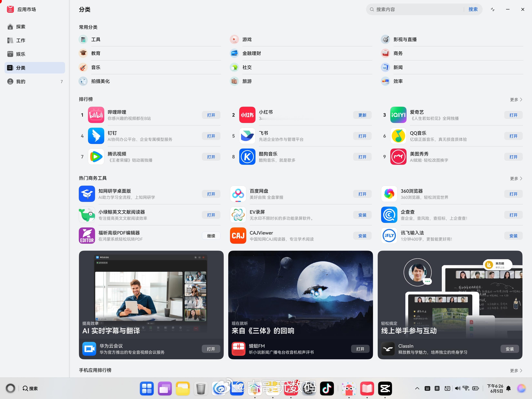Click the 酷狗音乐 app icon
532x399 pixels.
pyautogui.click(x=247, y=157)
